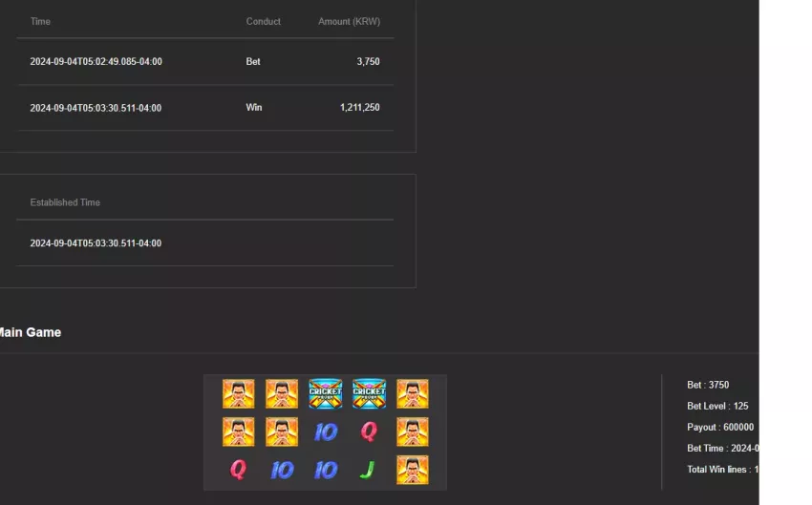Image resolution: width=812 pixels, height=505 pixels.
Task: Click the Payout : 600000 text
Action: [x=720, y=428]
